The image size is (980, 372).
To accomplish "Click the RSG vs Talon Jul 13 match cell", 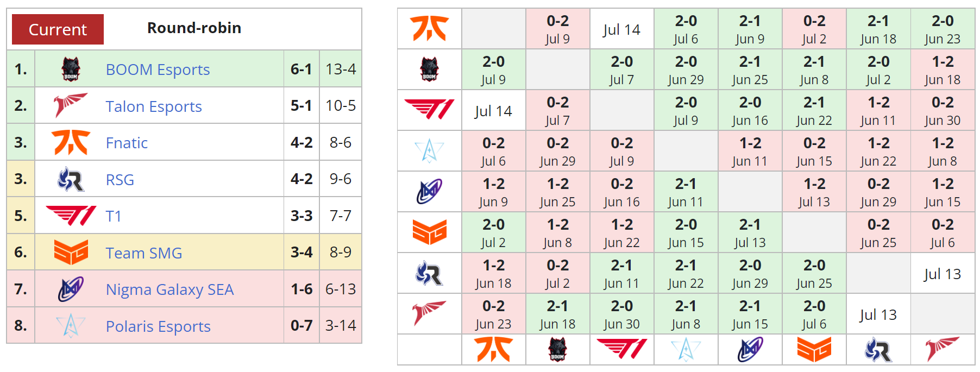I will pyautogui.click(x=942, y=274).
